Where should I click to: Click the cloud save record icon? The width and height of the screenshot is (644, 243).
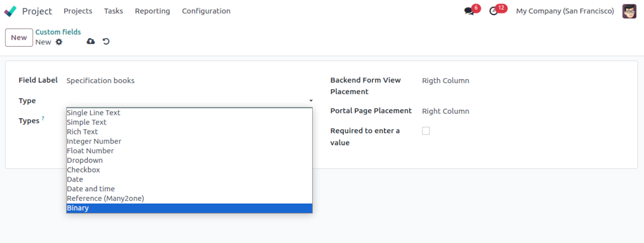click(91, 42)
